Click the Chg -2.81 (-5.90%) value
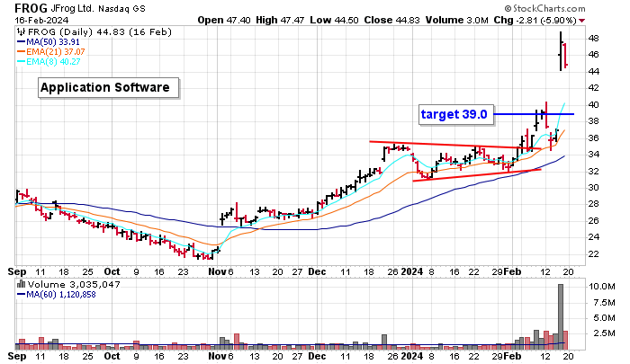Viewport: 630px width, 364px height. click(x=535, y=20)
